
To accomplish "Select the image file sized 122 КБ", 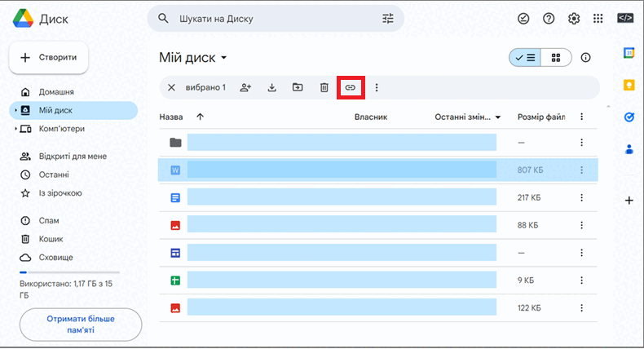I will (x=175, y=308).
